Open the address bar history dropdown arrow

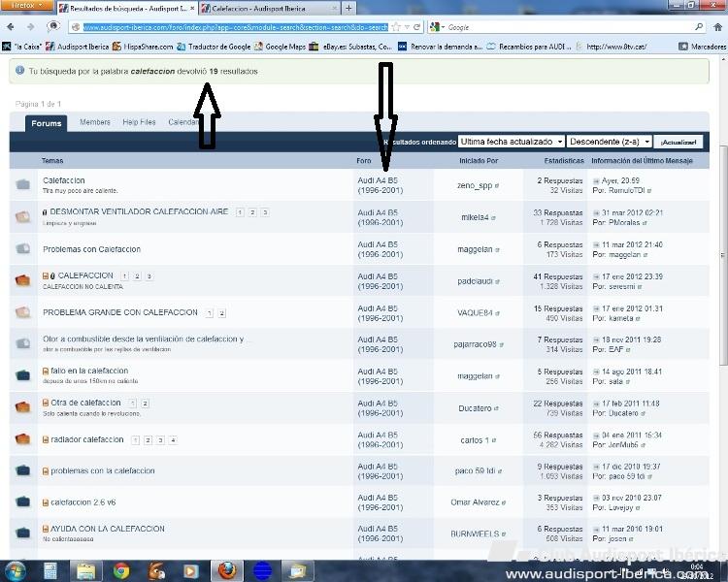click(407, 27)
